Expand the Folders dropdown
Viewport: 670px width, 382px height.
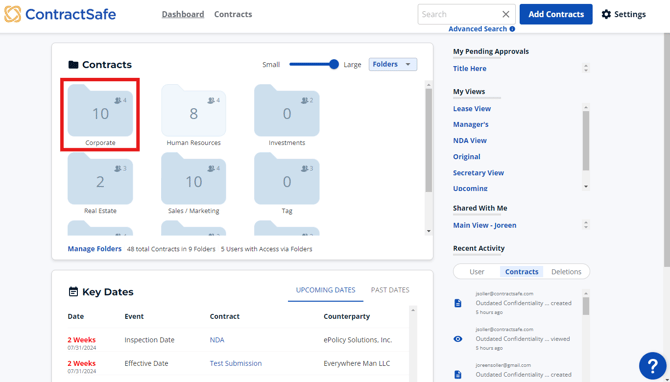point(393,65)
